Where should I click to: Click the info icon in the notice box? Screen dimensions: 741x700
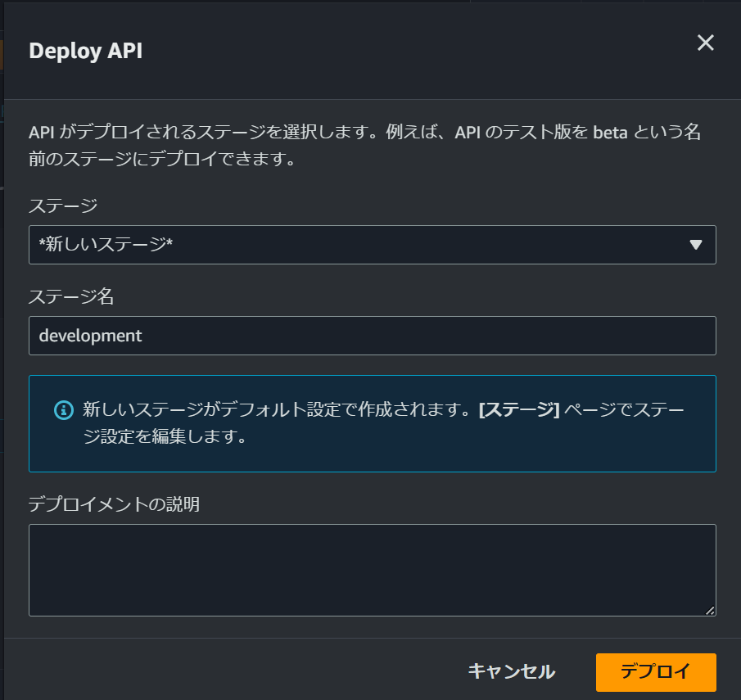click(64, 410)
